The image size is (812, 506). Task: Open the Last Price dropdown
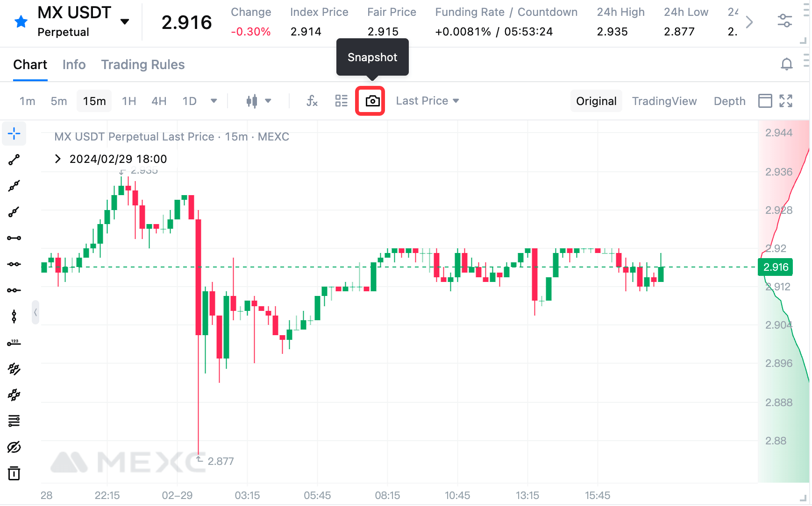pos(427,101)
